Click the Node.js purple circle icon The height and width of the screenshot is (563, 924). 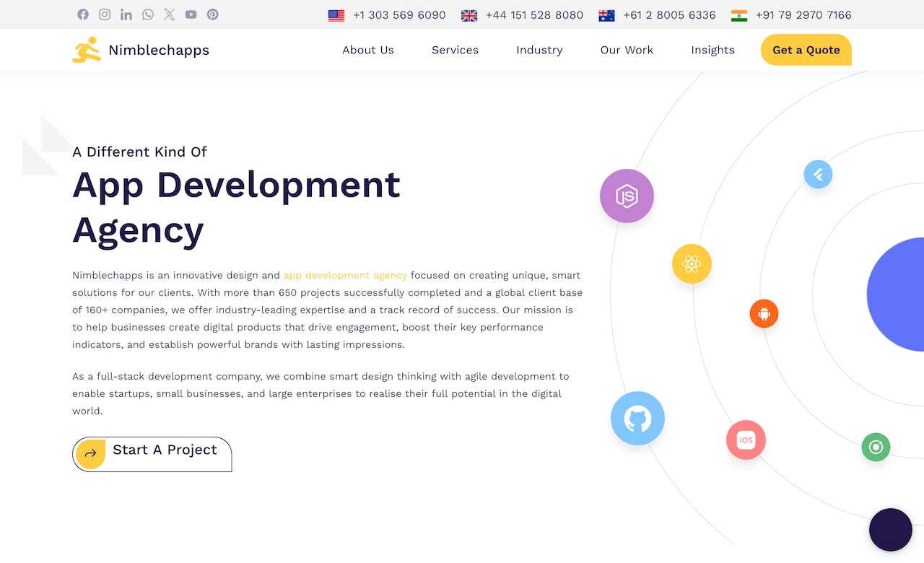(627, 196)
